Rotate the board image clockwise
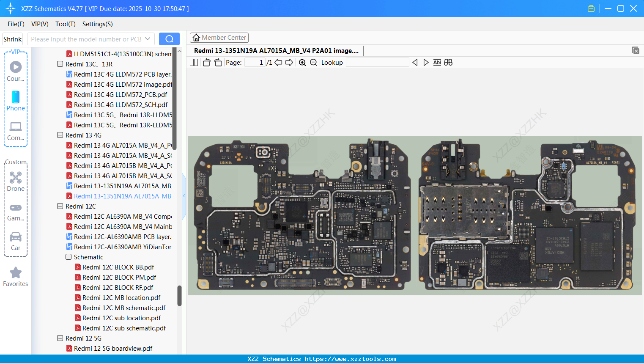Screen dimensions: 644x363 [218, 62]
